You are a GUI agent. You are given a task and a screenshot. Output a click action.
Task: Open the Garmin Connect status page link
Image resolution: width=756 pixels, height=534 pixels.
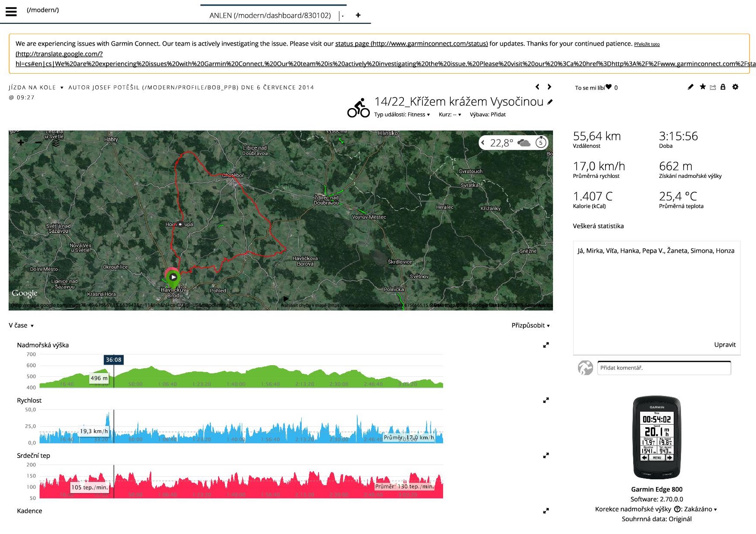[x=411, y=43]
